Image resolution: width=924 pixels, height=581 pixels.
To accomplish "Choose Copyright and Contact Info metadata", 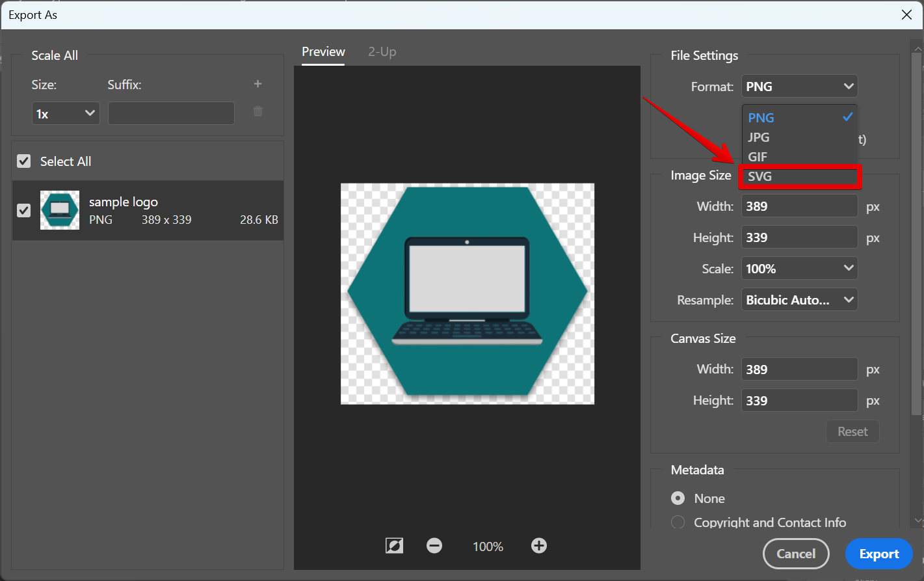I will pyautogui.click(x=677, y=522).
